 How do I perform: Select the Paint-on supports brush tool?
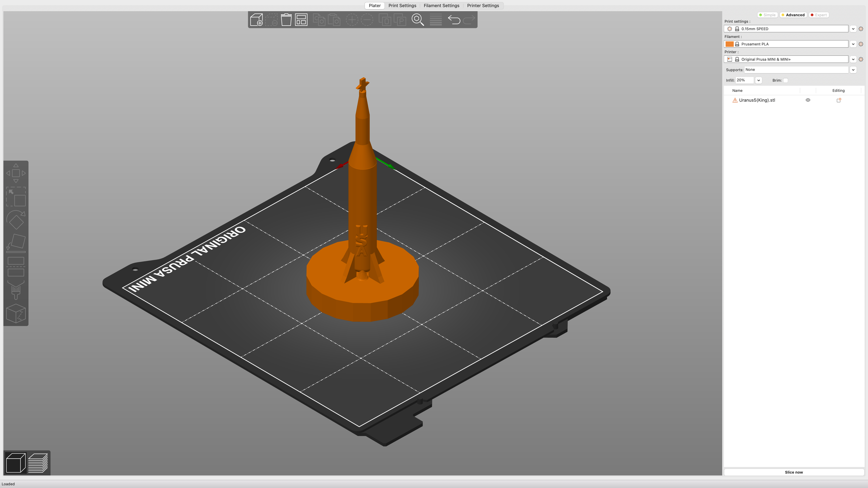[x=16, y=290]
